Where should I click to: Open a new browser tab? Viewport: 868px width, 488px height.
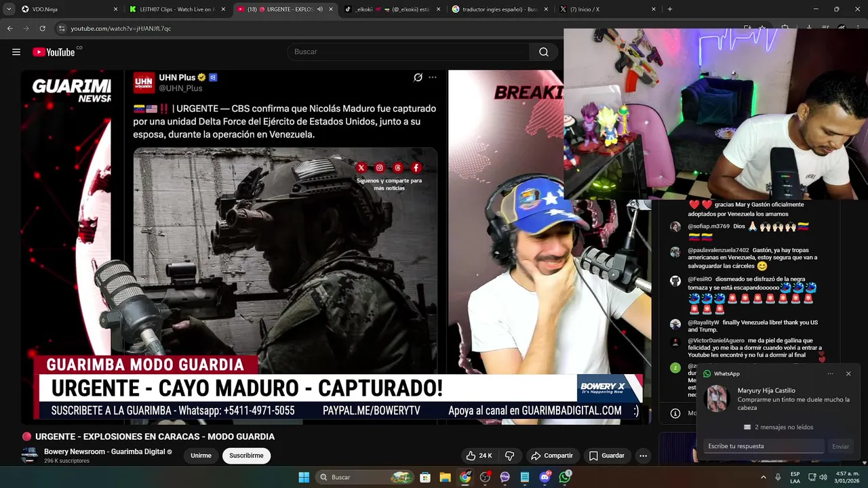click(x=670, y=9)
